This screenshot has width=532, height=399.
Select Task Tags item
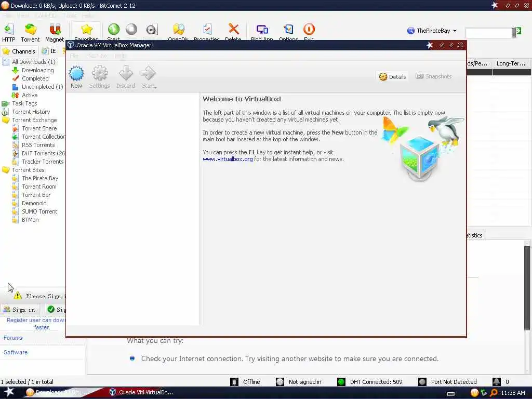24,103
